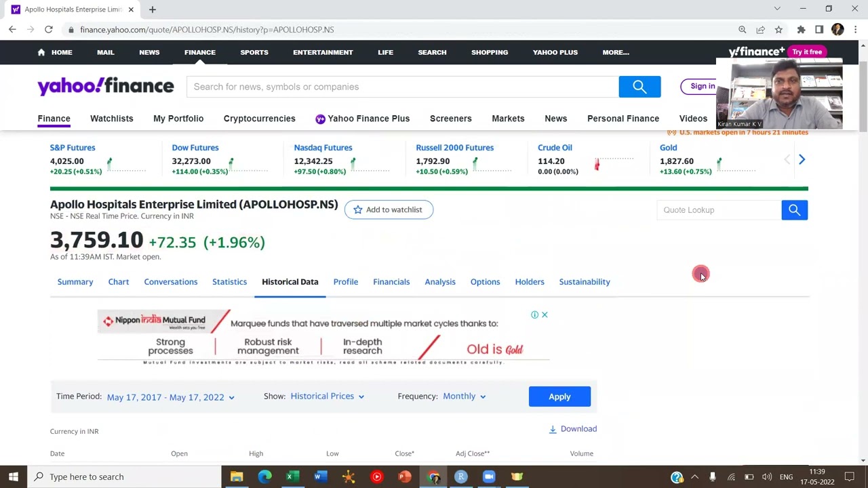Reload the page with the refresh icon

(49, 30)
